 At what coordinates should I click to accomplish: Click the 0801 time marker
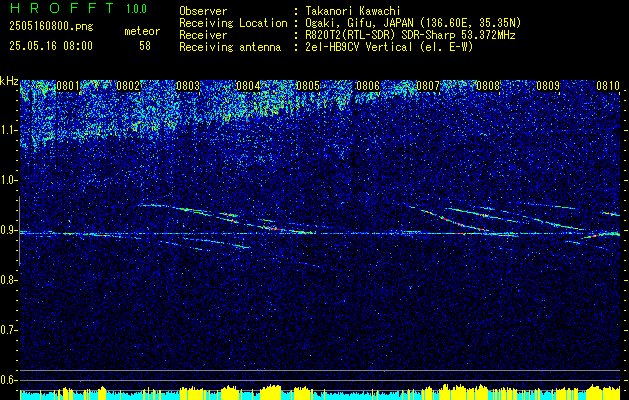(68, 86)
